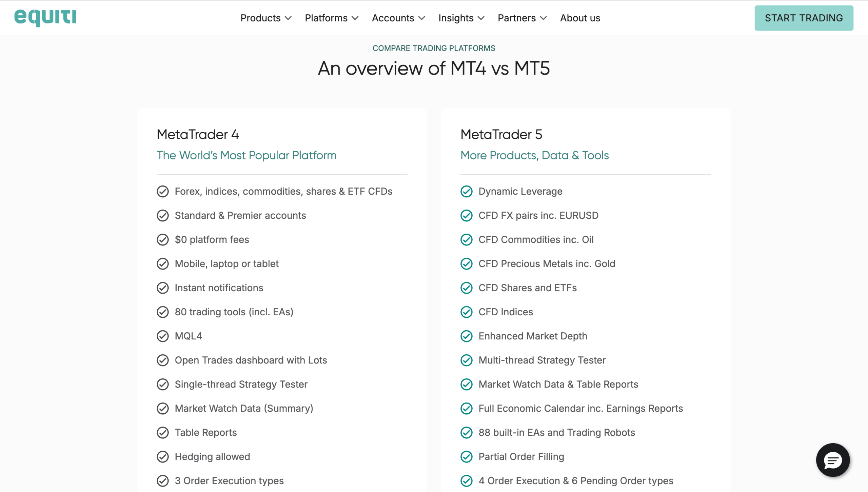Click green checkmark beside 88 built-in EAs

point(467,433)
